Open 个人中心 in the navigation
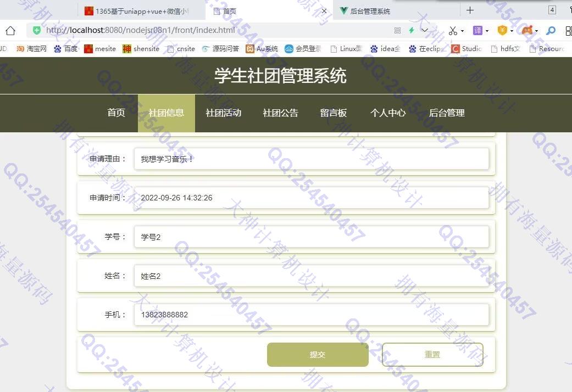Viewport: 572px width, 392px height. [x=388, y=113]
